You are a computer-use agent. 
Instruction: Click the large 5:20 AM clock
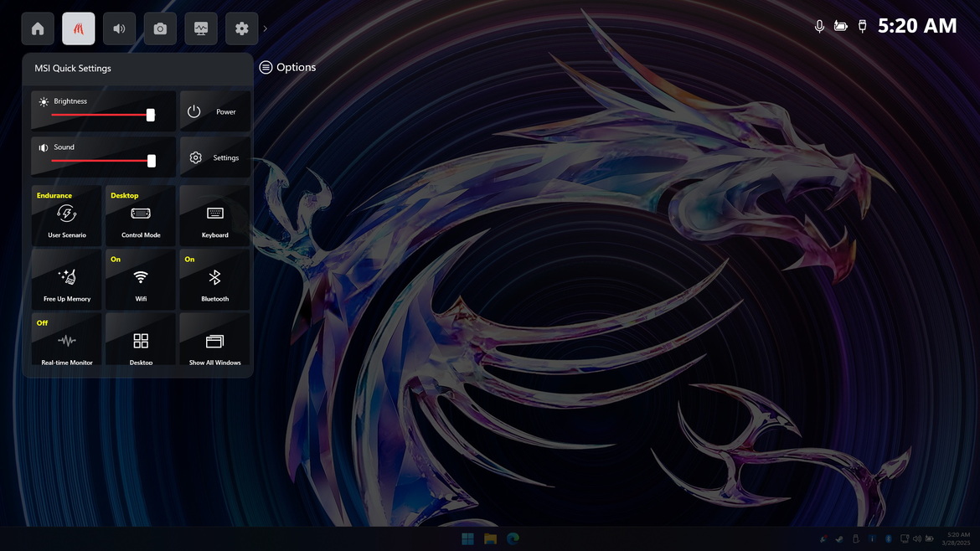917,26
